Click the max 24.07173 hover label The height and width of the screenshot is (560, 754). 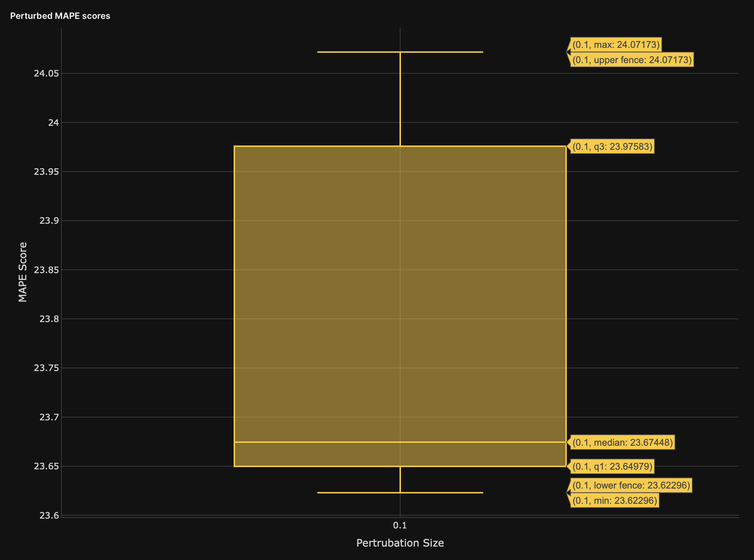[x=616, y=45]
